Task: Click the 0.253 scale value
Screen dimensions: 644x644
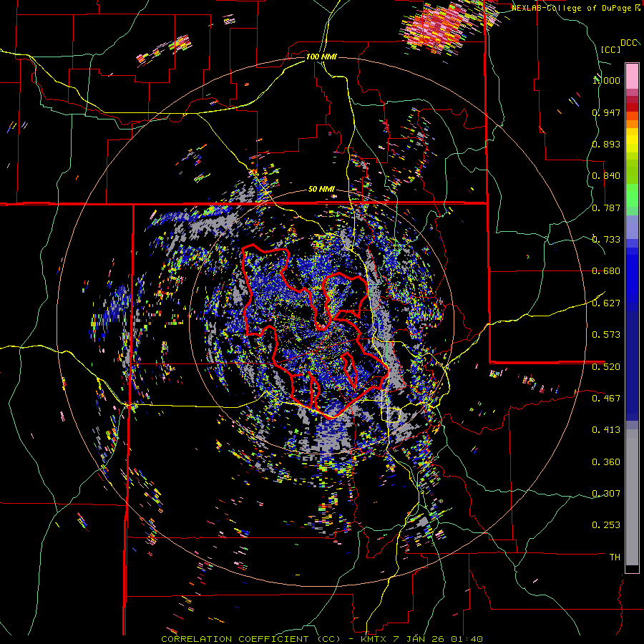Action: tap(606, 525)
